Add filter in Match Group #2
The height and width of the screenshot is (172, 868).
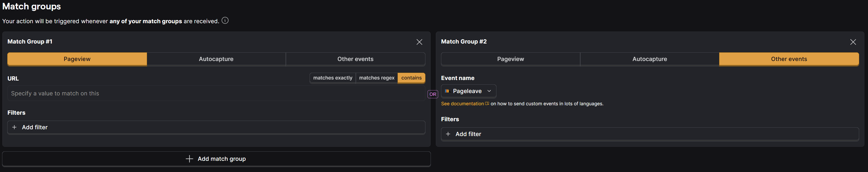click(x=650, y=134)
